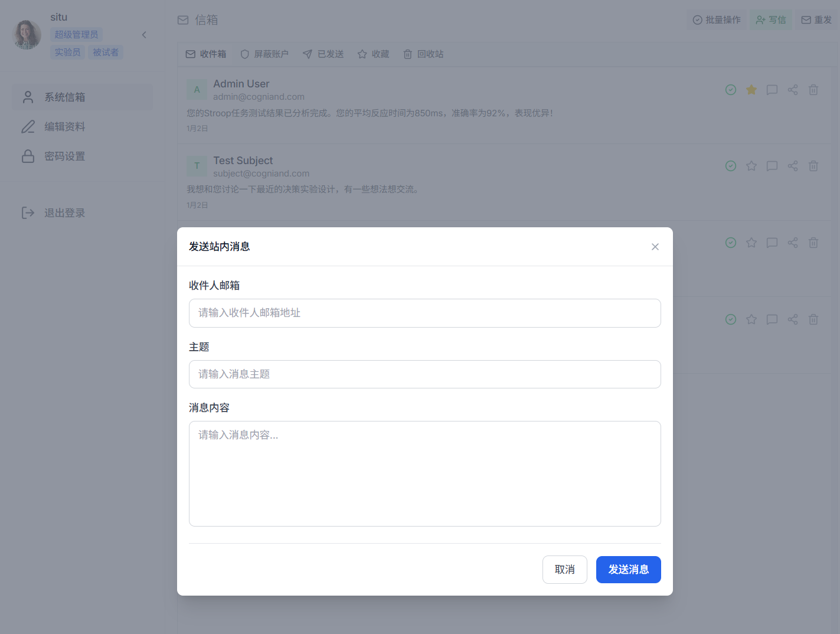Open 密码设置 in the sidebar
The height and width of the screenshot is (634, 840).
[x=83, y=156]
